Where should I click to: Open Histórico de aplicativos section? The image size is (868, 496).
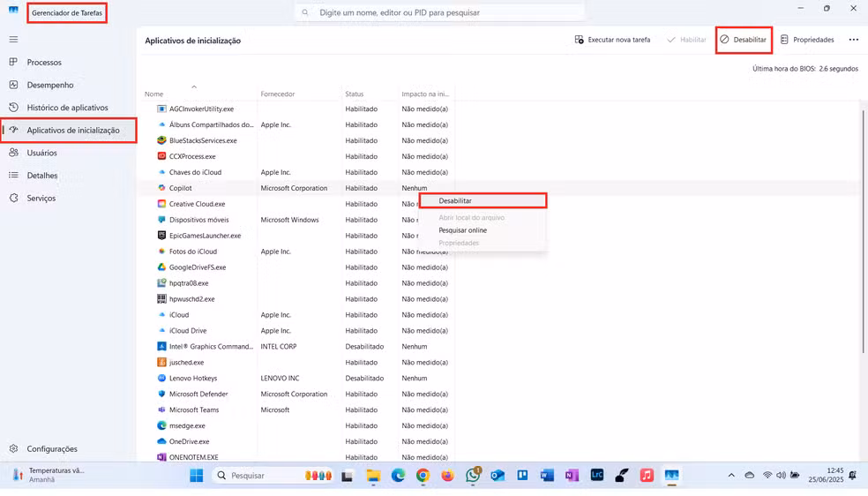67,108
